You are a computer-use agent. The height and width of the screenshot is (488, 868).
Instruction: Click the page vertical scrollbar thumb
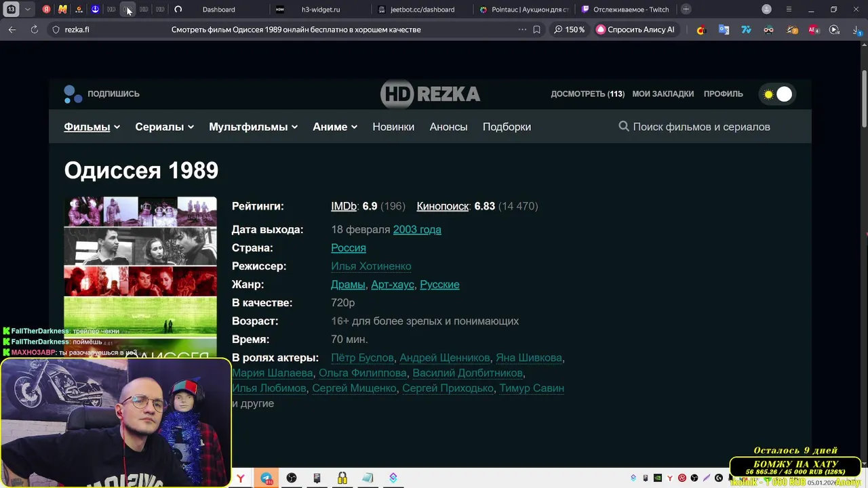click(x=864, y=98)
